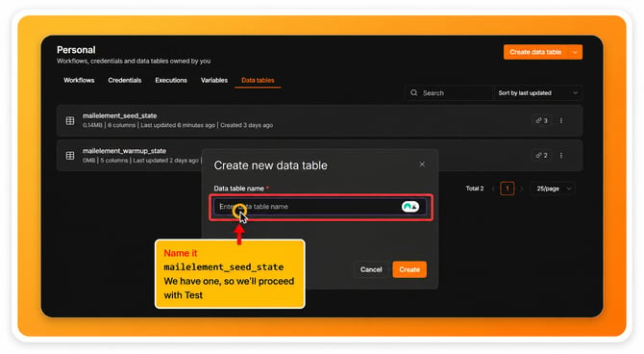
Task: Open the mailelement_seed_state table name
Action: [119, 116]
